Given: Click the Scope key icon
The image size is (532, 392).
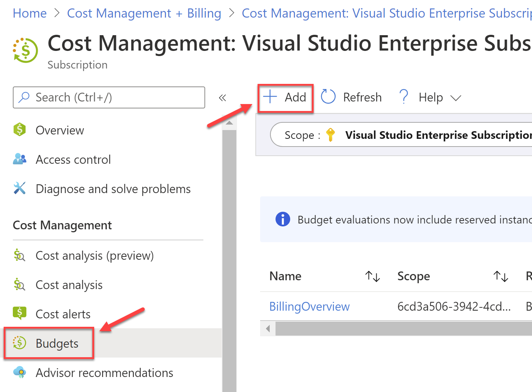Looking at the screenshot, I should point(330,135).
